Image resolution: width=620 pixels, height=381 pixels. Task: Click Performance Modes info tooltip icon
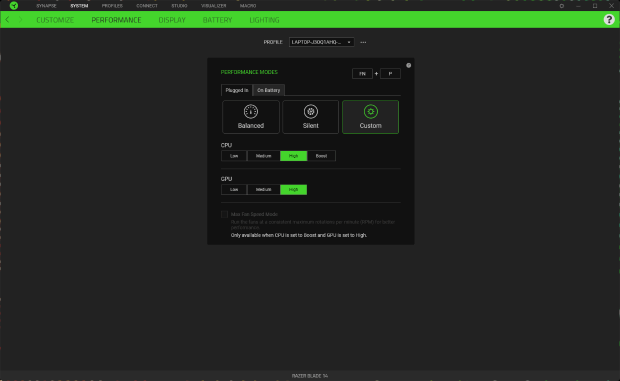(408, 65)
